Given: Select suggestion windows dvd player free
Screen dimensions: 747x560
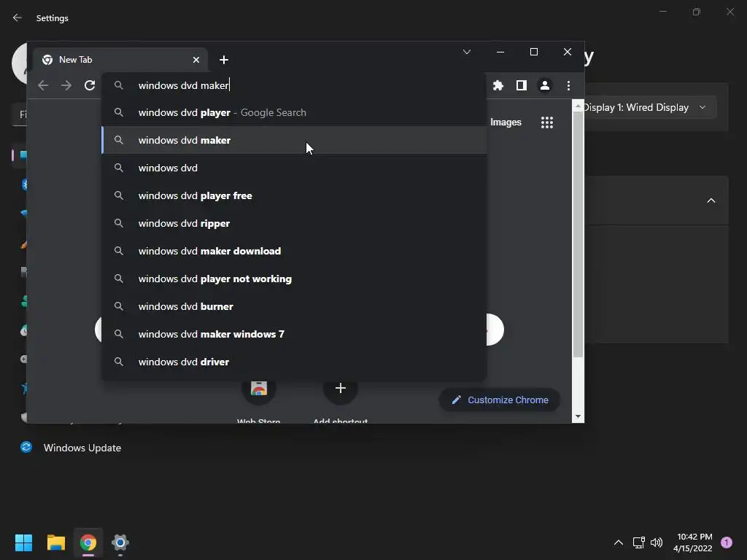Looking at the screenshot, I should (x=295, y=195).
